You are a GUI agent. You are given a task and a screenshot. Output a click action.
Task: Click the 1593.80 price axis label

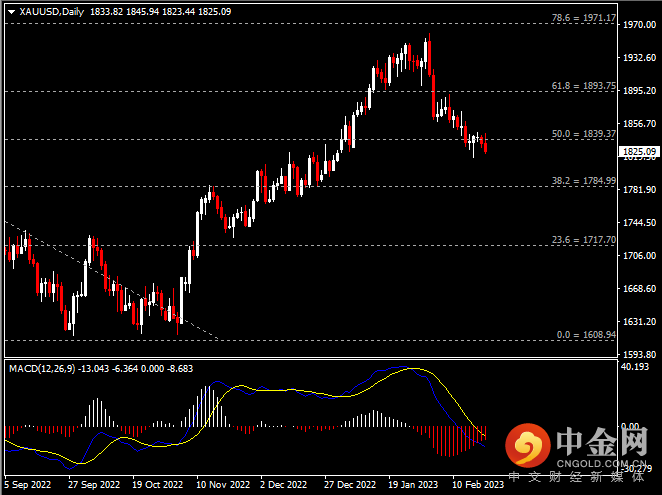point(637,354)
